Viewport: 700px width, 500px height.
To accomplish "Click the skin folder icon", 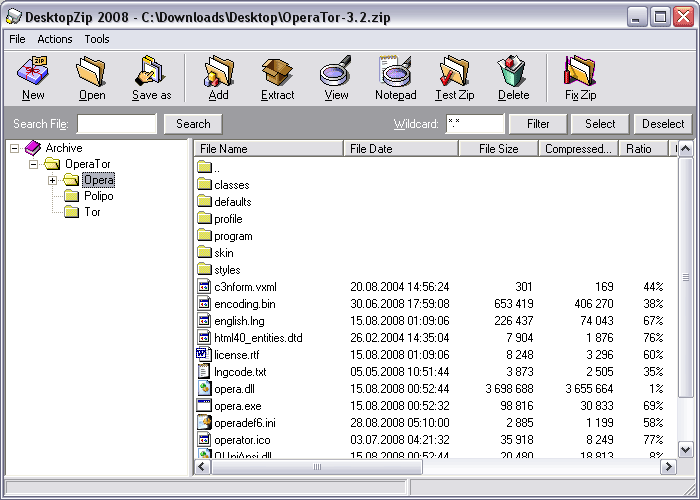I will coord(204,252).
